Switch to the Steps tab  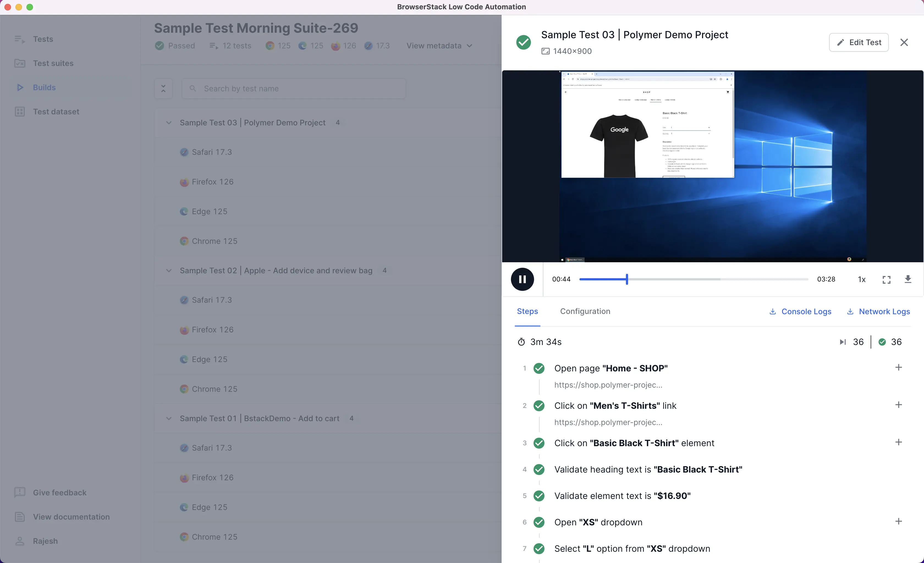[x=527, y=311]
